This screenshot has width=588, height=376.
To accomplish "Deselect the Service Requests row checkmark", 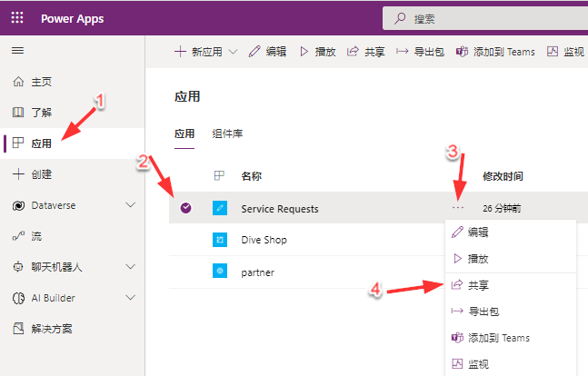I will coord(185,208).
